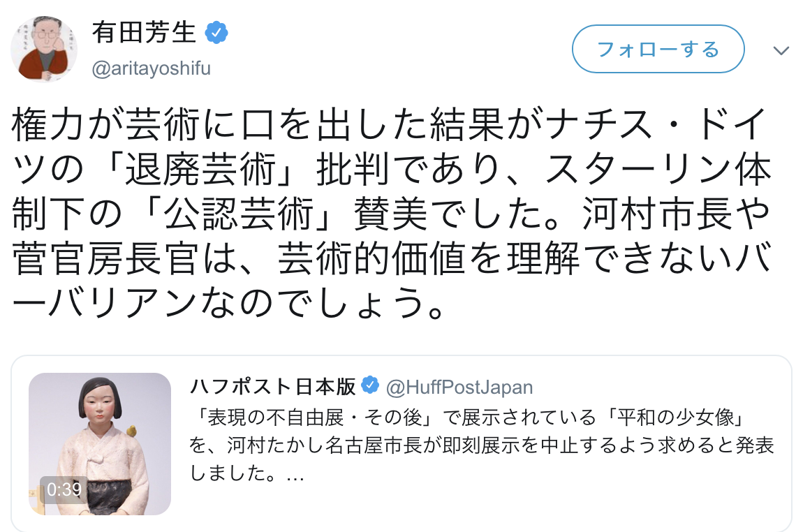Click the verified checkmark in the tweet header

[216, 31]
